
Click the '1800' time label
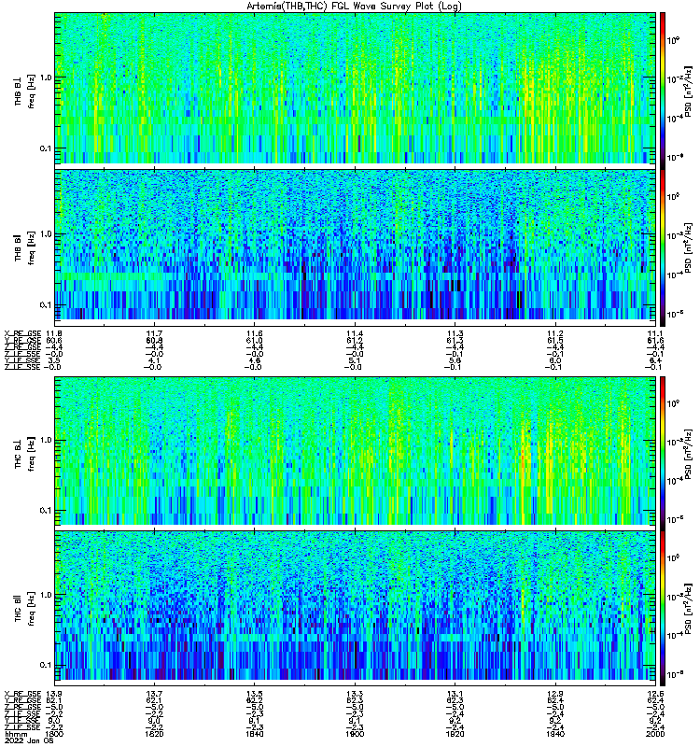(x=54, y=734)
